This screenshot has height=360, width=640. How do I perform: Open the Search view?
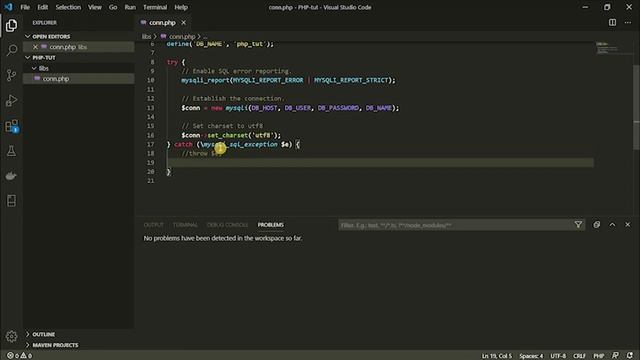11,50
